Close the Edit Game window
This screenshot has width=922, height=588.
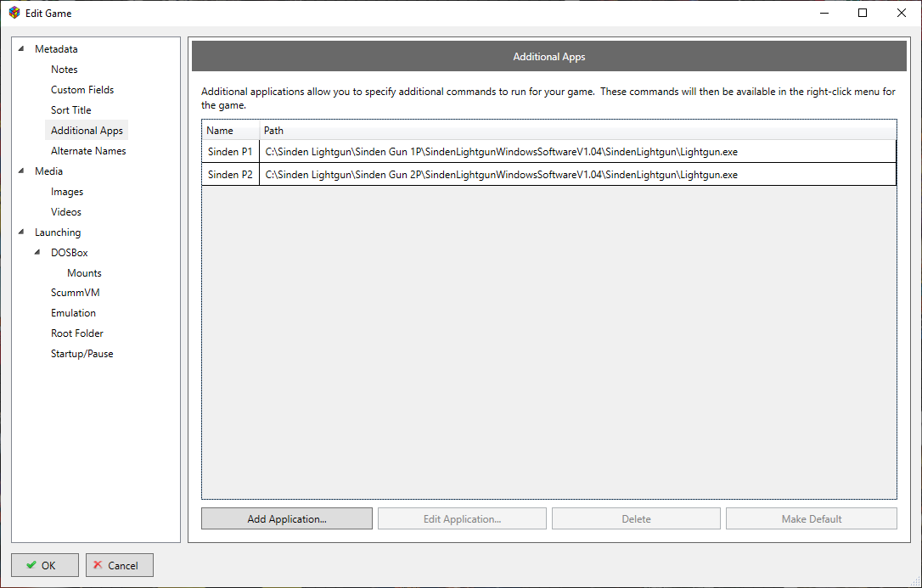(x=902, y=13)
